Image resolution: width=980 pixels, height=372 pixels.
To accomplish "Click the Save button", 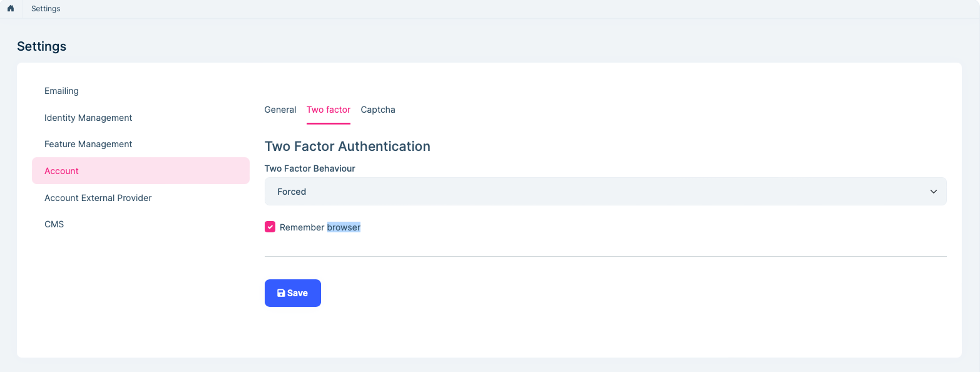I will tap(292, 292).
